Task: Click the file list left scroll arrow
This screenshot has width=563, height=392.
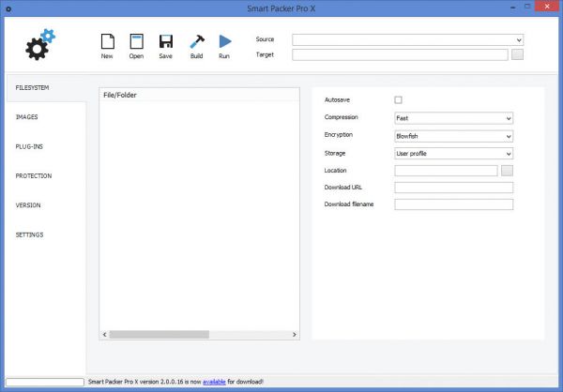Action: click(104, 335)
